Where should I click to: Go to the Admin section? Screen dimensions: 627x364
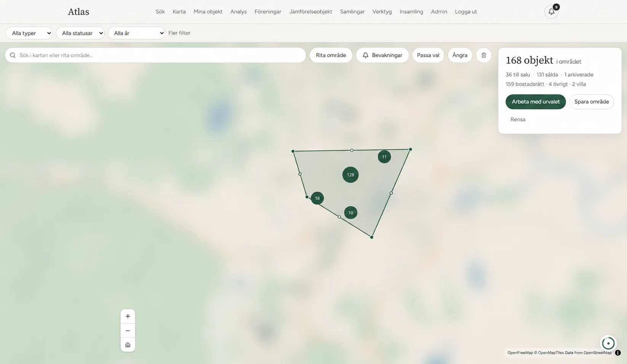pyautogui.click(x=439, y=12)
